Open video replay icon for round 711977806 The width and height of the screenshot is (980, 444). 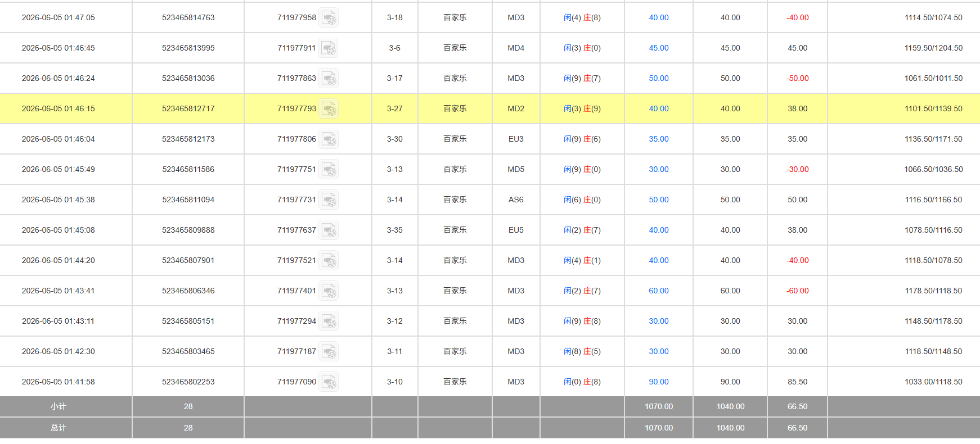(329, 139)
